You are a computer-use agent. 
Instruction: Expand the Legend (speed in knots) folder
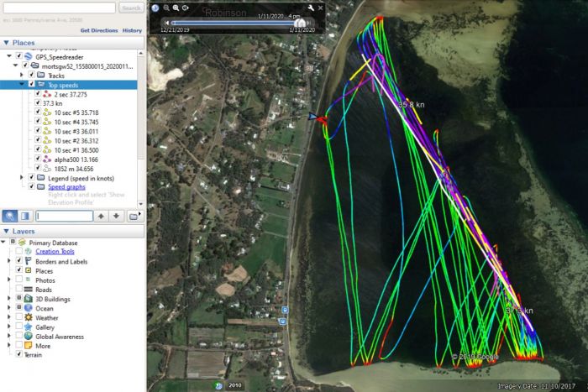(21, 178)
